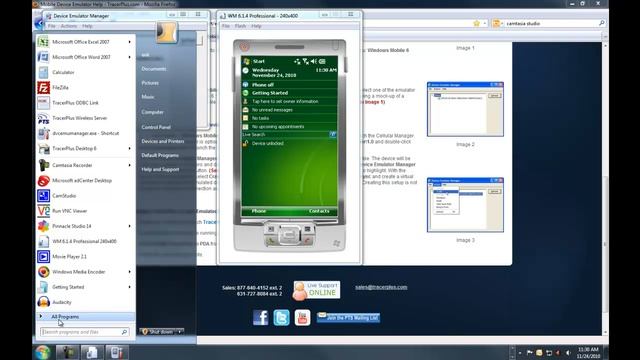Open Camtasia Recorder icon
The height and width of the screenshot is (360, 640).
(43, 165)
